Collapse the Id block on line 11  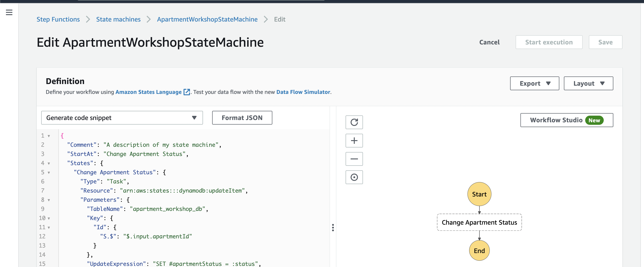click(49, 227)
